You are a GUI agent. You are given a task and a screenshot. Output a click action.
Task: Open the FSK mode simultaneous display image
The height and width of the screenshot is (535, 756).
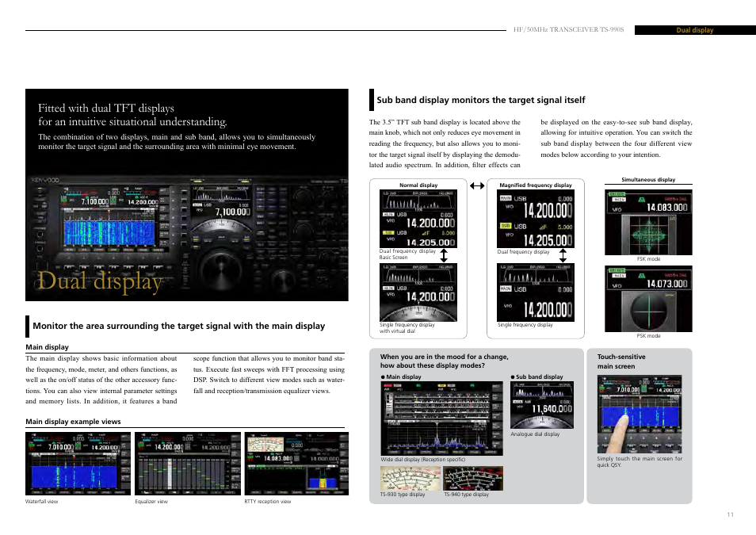[x=648, y=222]
